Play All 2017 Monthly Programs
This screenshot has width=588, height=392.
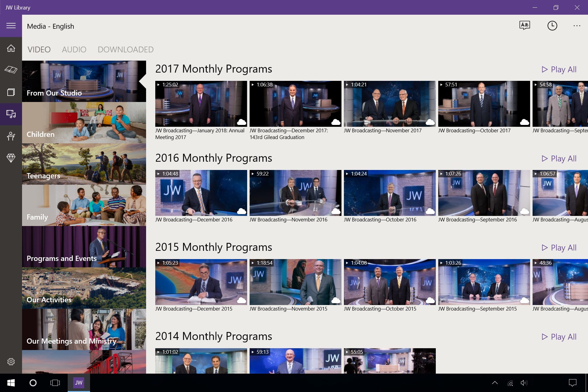(x=559, y=70)
